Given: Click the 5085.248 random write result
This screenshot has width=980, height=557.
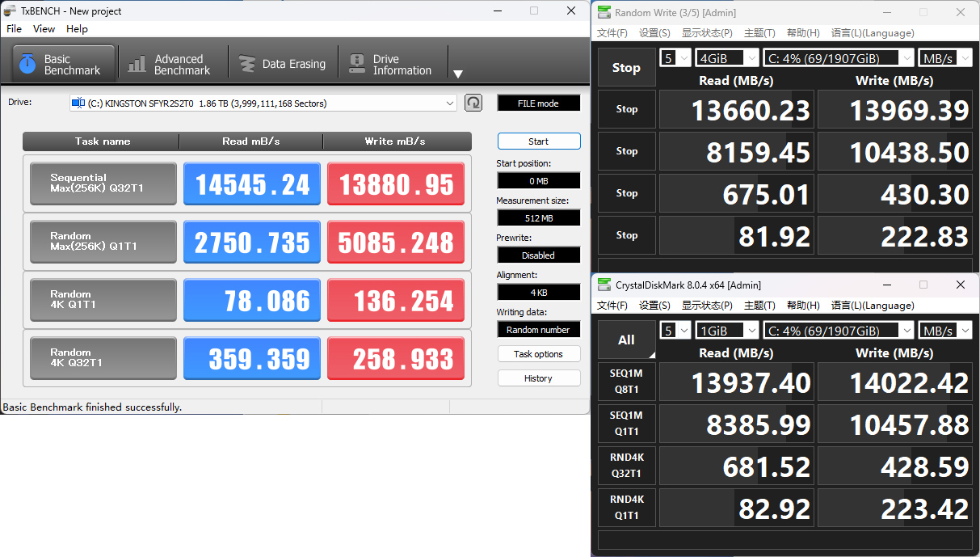Looking at the screenshot, I should click(x=396, y=242).
